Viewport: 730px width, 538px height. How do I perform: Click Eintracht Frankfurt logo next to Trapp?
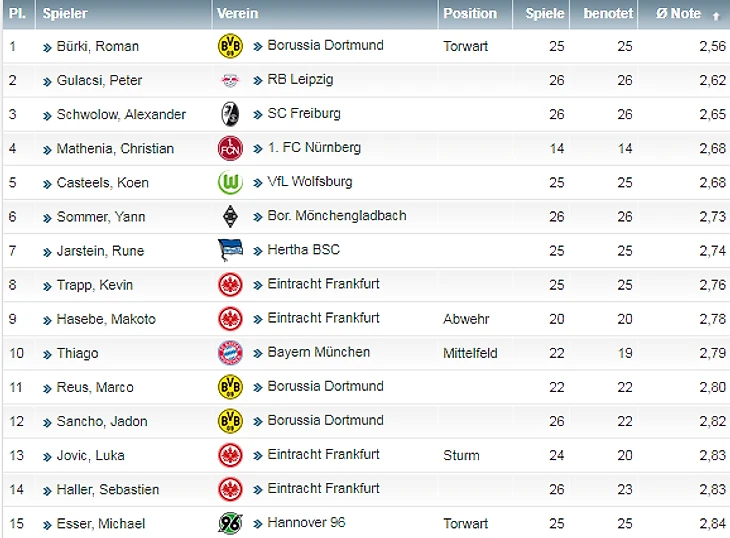[x=230, y=284]
